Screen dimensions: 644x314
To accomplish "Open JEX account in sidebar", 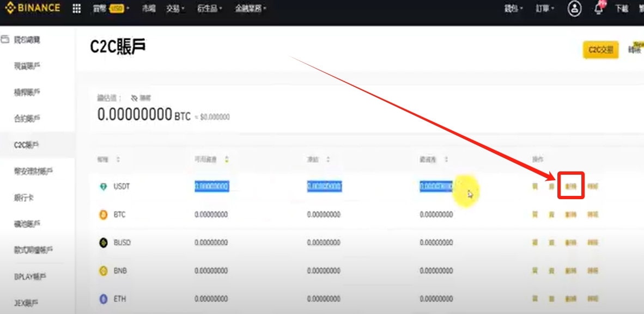I will tap(26, 304).
